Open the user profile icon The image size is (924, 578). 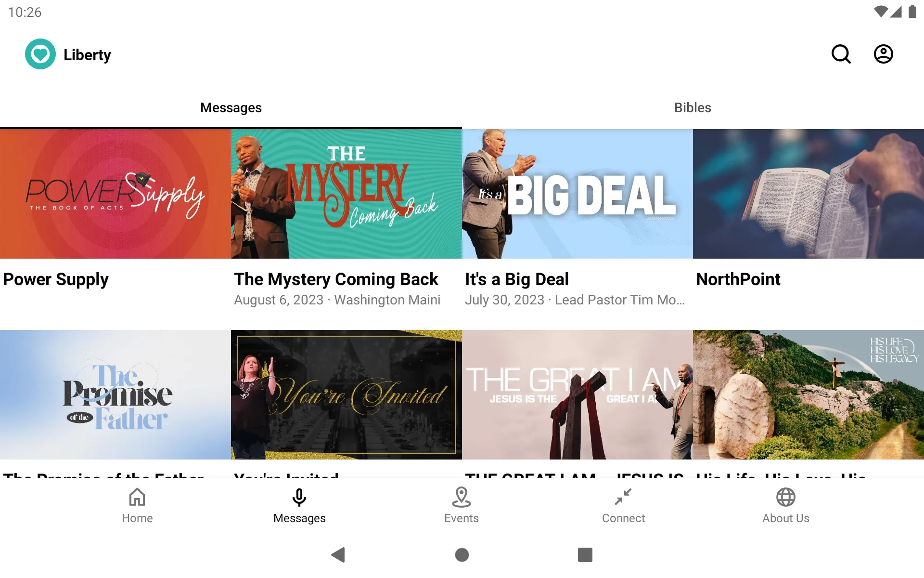tap(884, 54)
